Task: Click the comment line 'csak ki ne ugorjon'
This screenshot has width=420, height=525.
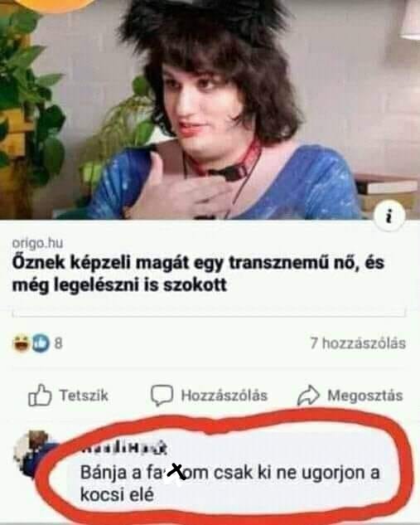Action: click(x=289, y=473)
